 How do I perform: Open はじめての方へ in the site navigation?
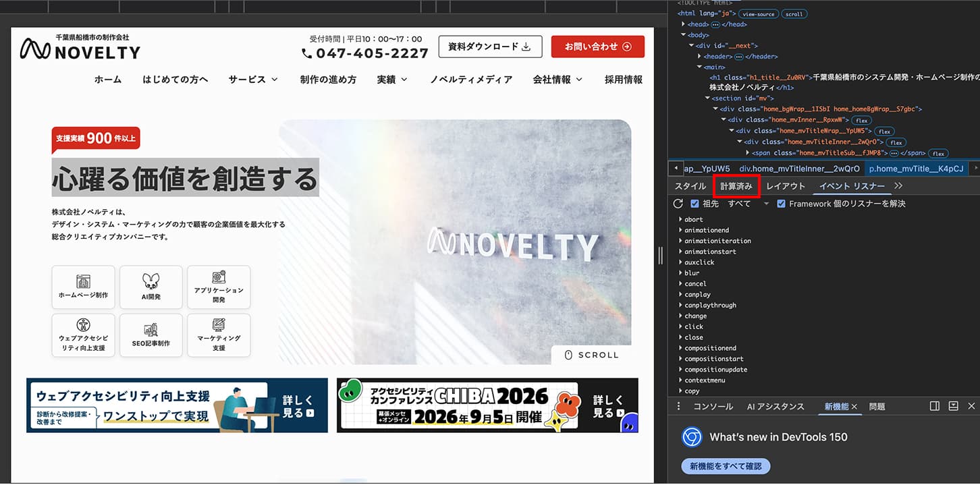tap(175, 80)
